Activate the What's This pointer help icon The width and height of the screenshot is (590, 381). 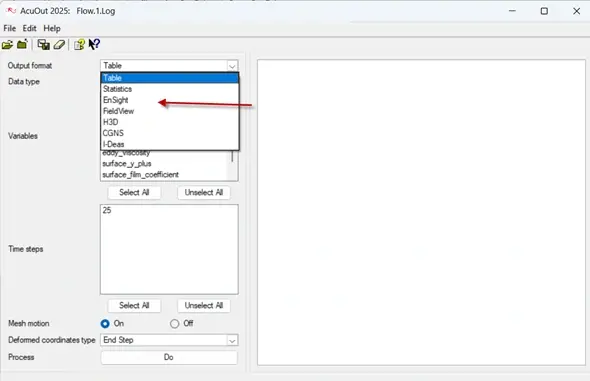94,44
